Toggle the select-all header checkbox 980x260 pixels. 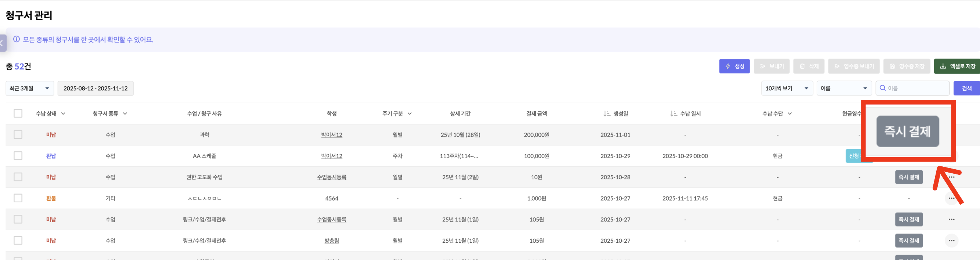tap(18, 113)
